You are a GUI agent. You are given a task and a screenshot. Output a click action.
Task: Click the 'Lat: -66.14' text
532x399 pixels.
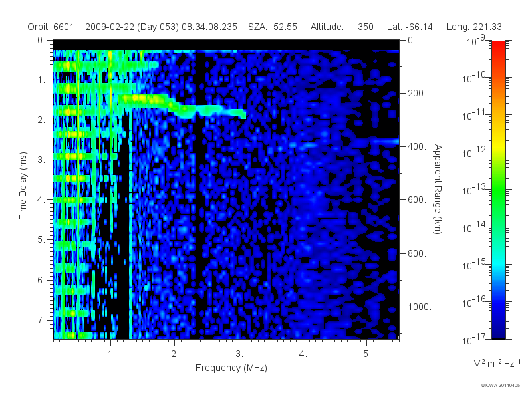point(410,27)
